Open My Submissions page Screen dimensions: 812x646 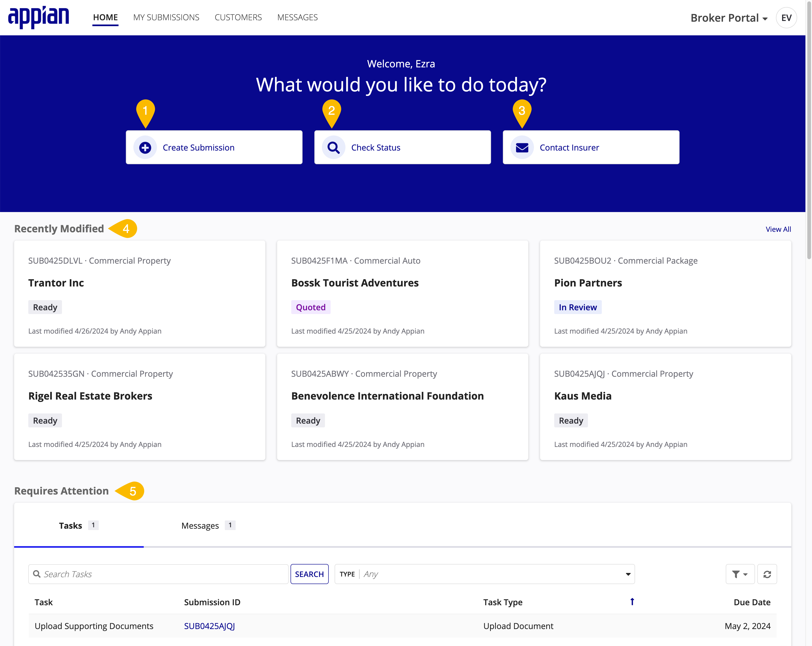click(x=166, y=17)
